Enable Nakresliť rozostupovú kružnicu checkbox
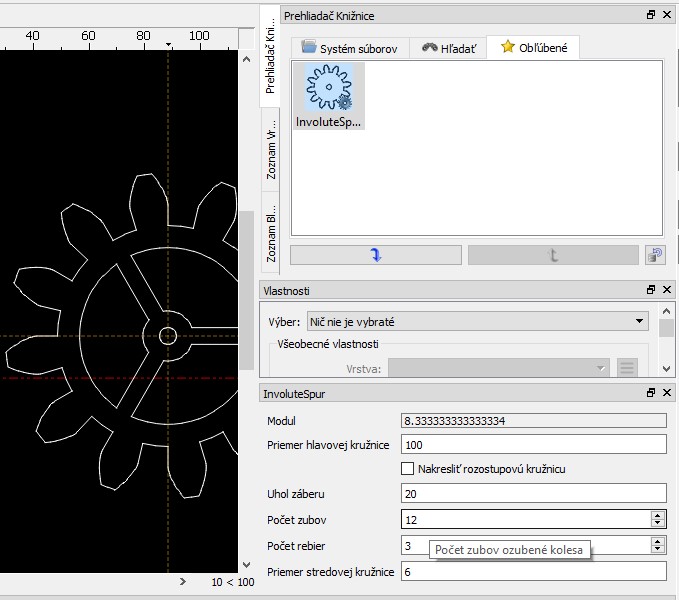The width and height of the screenshot is (679, 600). (407, 468)
